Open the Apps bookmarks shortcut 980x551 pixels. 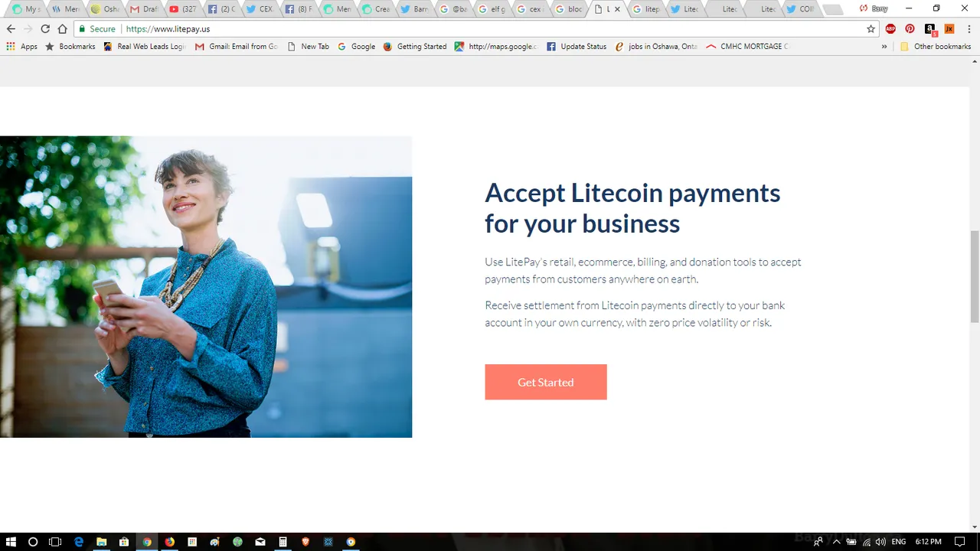[21, 47]
